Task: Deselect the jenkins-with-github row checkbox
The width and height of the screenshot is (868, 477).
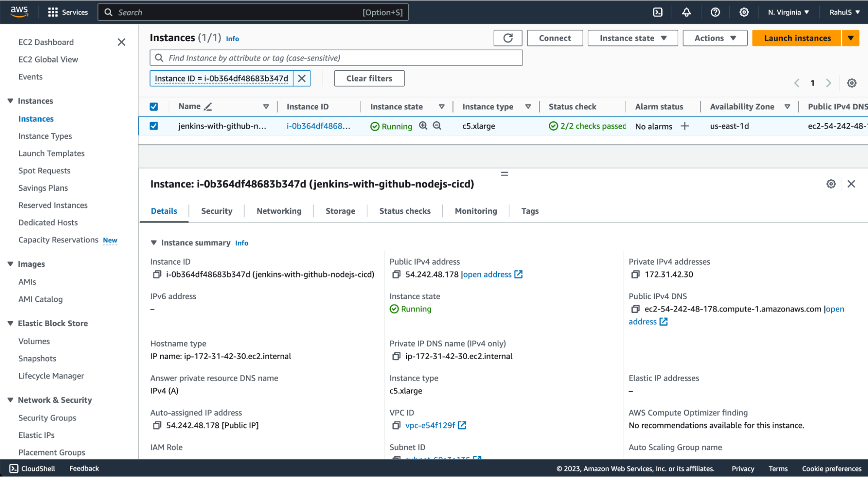Action: pos(154,126)
